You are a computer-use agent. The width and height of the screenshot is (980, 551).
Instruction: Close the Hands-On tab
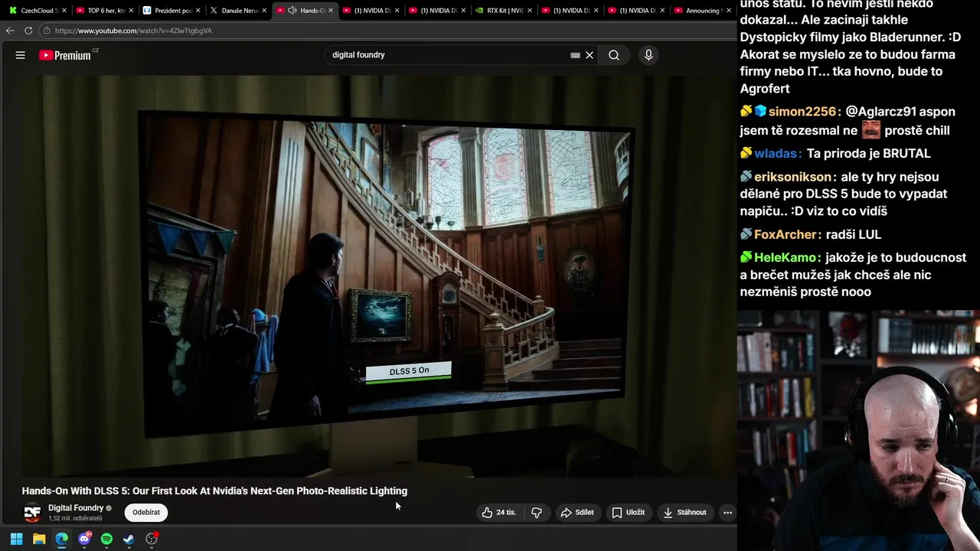point(331,11)
